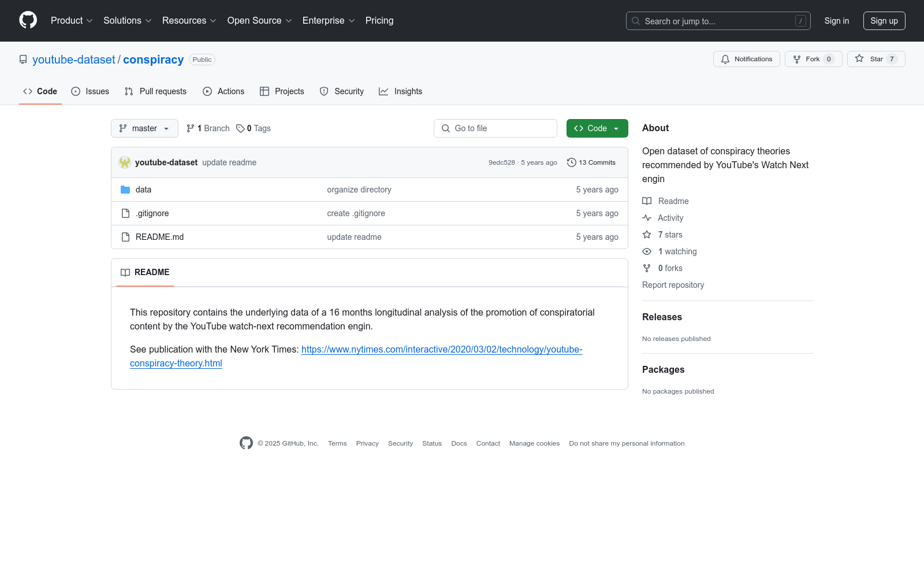This screenshot has width=924, height=578.
Task: Open the Packages heading link
Action: [x=663, y=369]
